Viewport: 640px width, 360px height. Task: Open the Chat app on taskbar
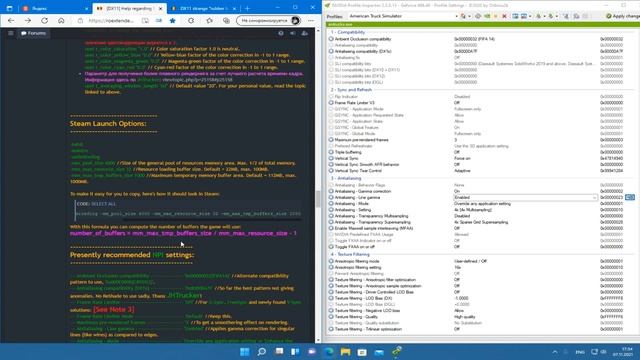tap(312, 352)
